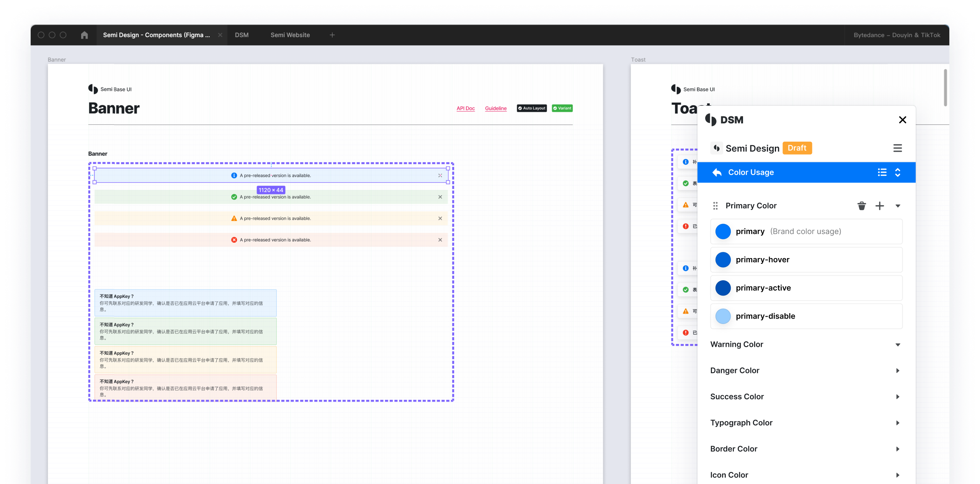Add a color with the plus icon

point(880,206)
